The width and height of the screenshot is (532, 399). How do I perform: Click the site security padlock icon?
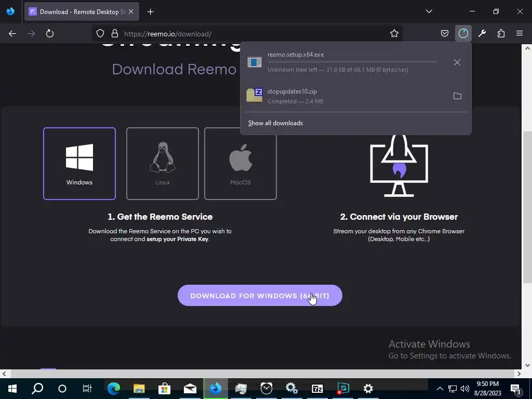click(x=115, y=34)
